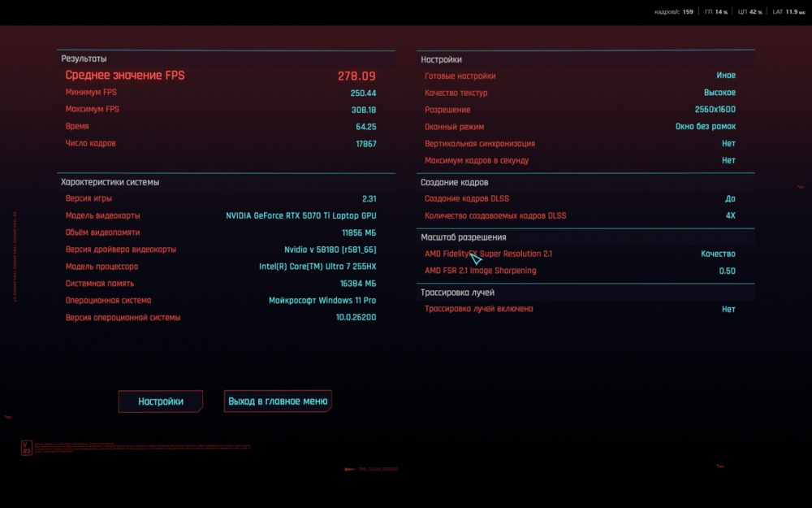This screenshot has height=508, width=812.
Task: Select the Качество upscaling value
Action: pos(719,254)
